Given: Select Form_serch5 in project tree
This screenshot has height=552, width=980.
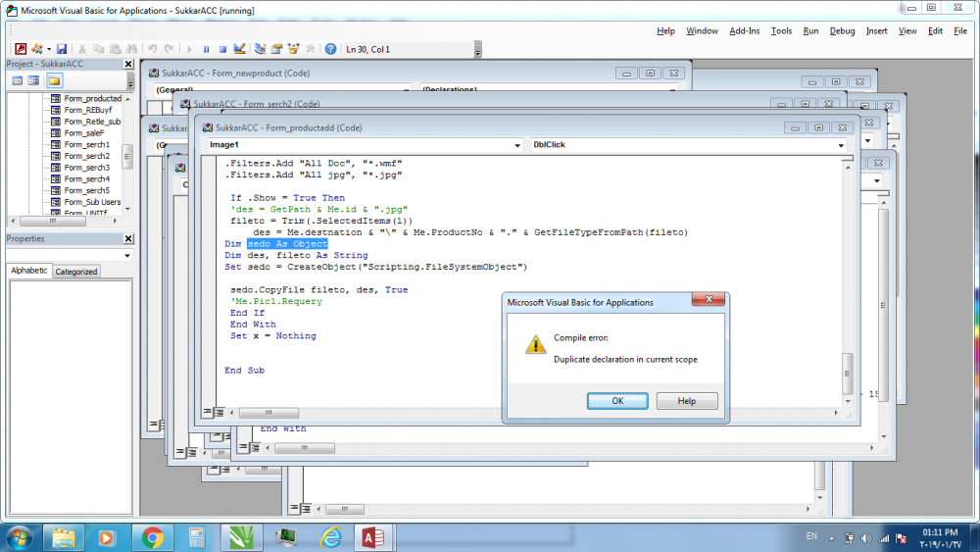Looking at the screenshot, I should click(x=86, y=190).
